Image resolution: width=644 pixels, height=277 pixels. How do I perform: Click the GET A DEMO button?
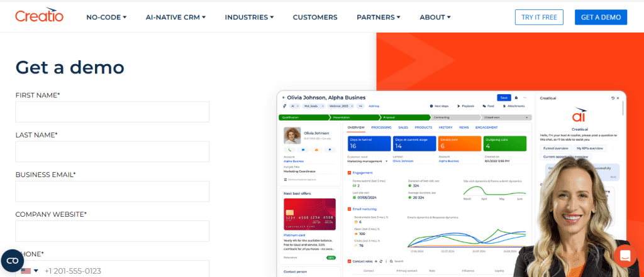(x=601, y=17)
